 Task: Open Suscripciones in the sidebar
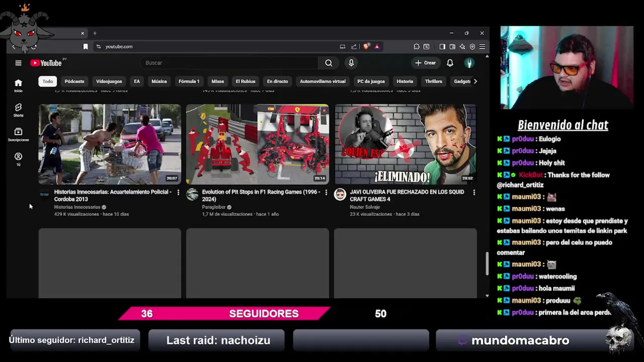pyautogui.click(x=18, y=135)
